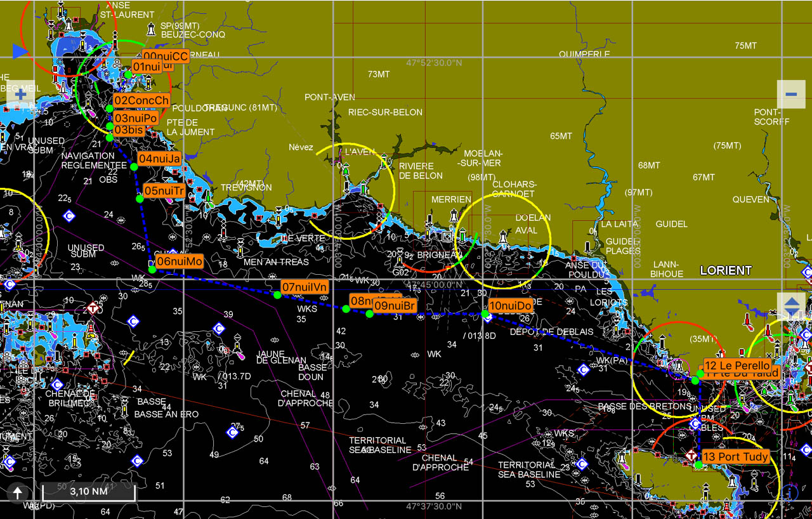Tap blue C diamond near depth 22₅

click(69, 216)
